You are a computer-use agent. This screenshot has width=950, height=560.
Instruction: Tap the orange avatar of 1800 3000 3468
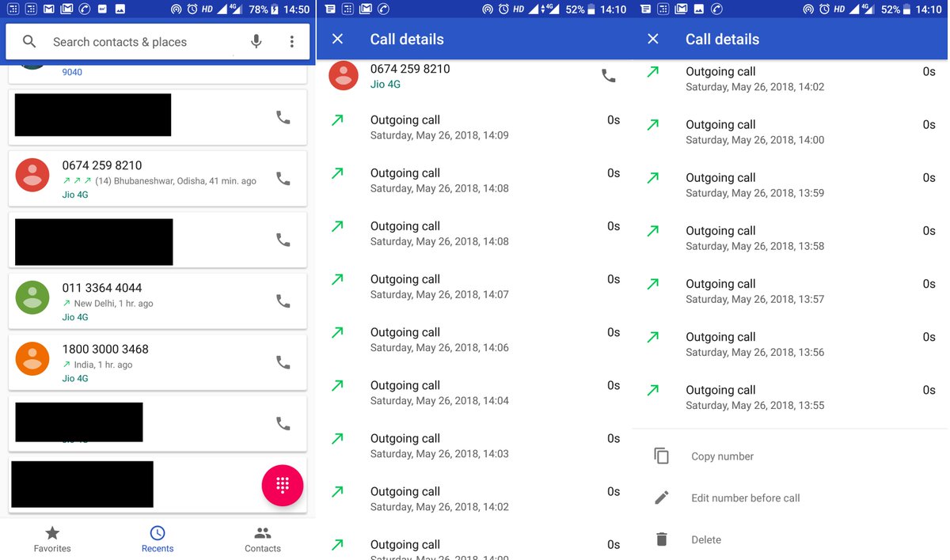coord(32,359)
